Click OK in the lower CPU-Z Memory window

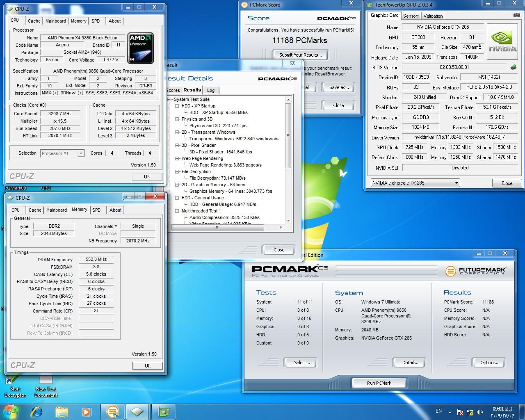tap(148, 366)
